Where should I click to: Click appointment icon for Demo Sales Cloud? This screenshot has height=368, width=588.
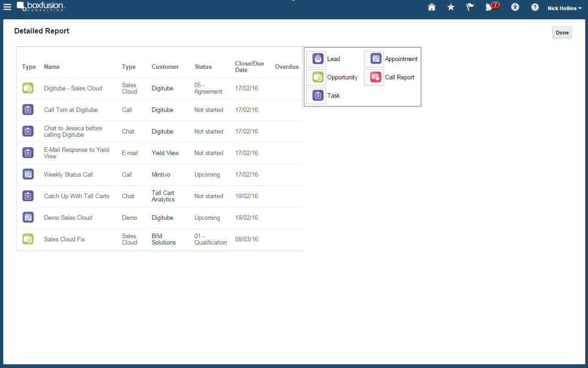tap(28, 217)
